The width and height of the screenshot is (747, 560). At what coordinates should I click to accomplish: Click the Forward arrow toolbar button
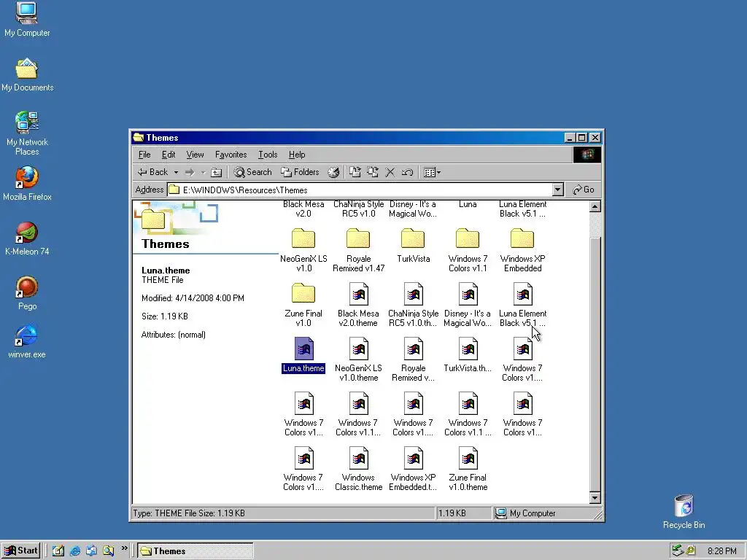(190, 172)
